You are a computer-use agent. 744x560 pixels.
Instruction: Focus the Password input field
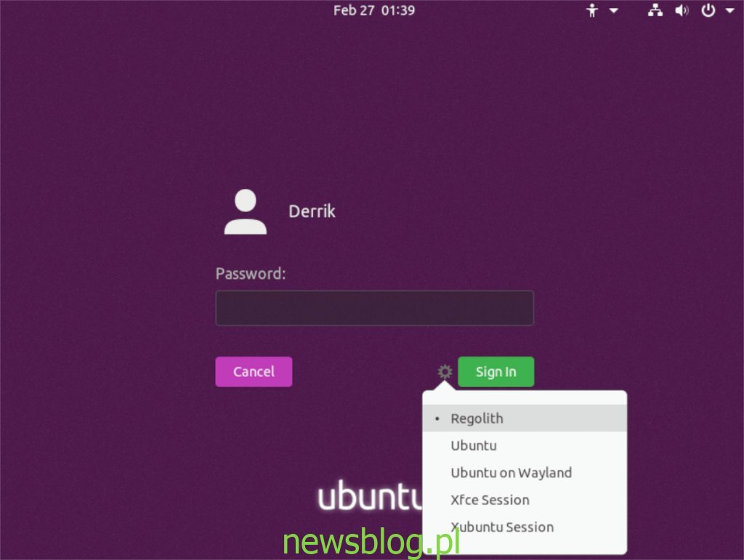[374, 308]
